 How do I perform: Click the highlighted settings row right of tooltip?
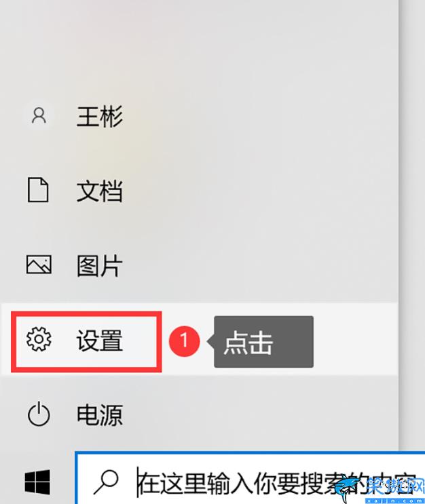pos(356,339)
